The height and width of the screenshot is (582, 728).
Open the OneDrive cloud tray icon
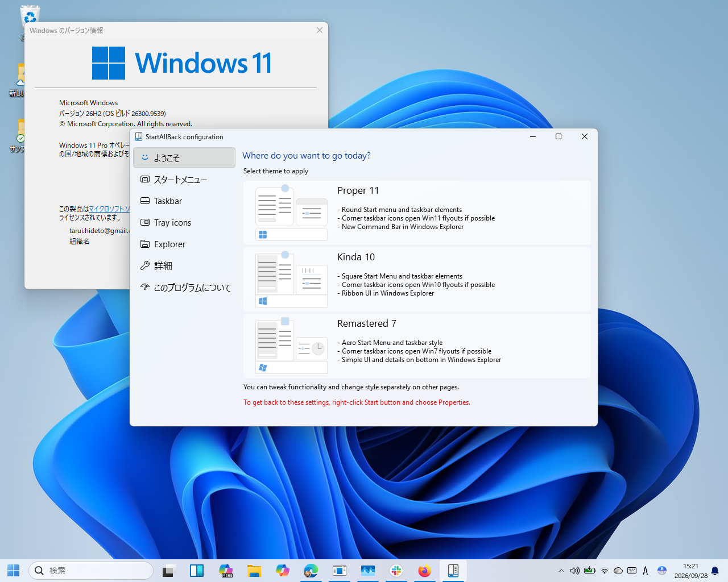click(x=618, y=571)
